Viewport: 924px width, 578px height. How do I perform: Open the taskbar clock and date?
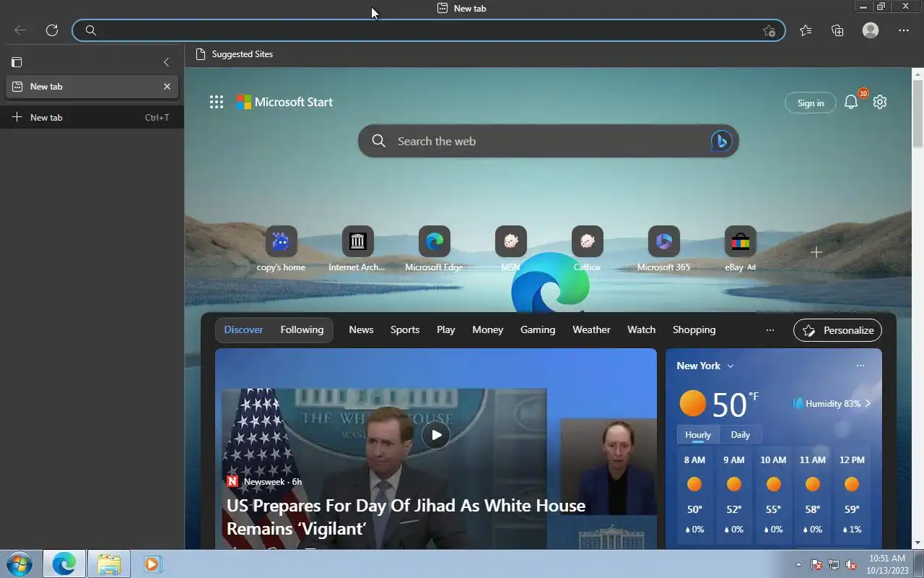(886, 564)
